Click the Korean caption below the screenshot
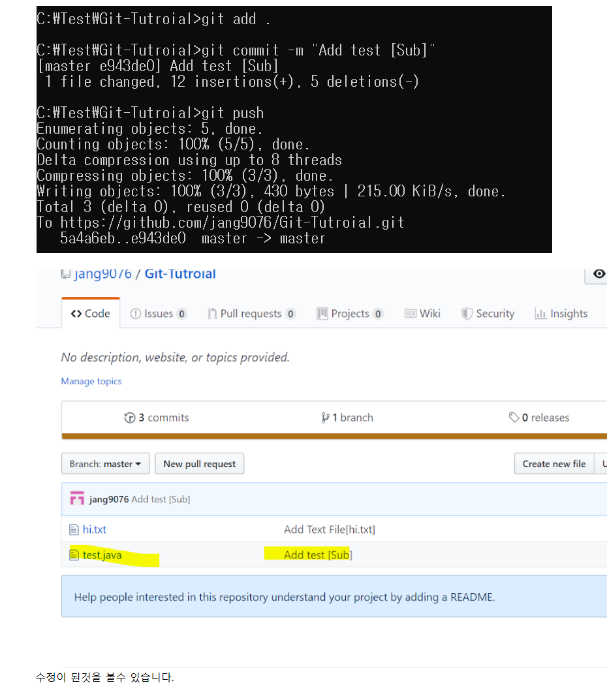 [x=104, y=677]
